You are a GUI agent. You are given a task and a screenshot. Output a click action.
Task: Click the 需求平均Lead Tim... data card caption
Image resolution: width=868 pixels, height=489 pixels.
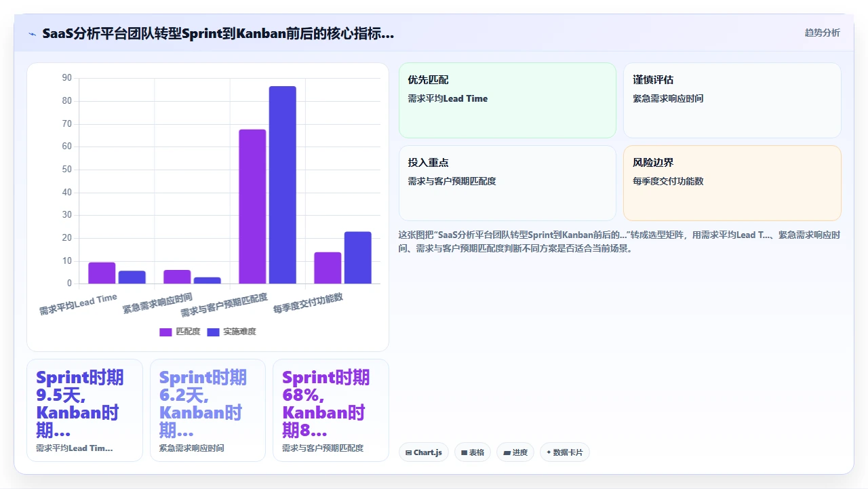coord(75,448)
